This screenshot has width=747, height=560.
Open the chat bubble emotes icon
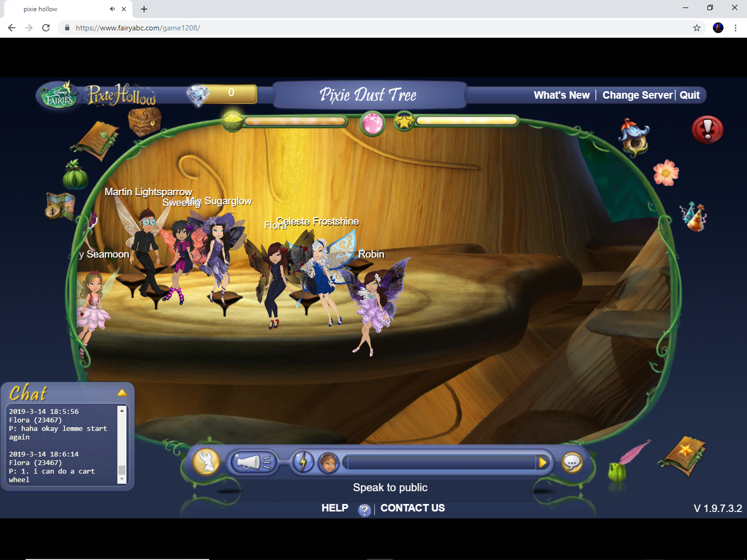[x=572, y=462]
